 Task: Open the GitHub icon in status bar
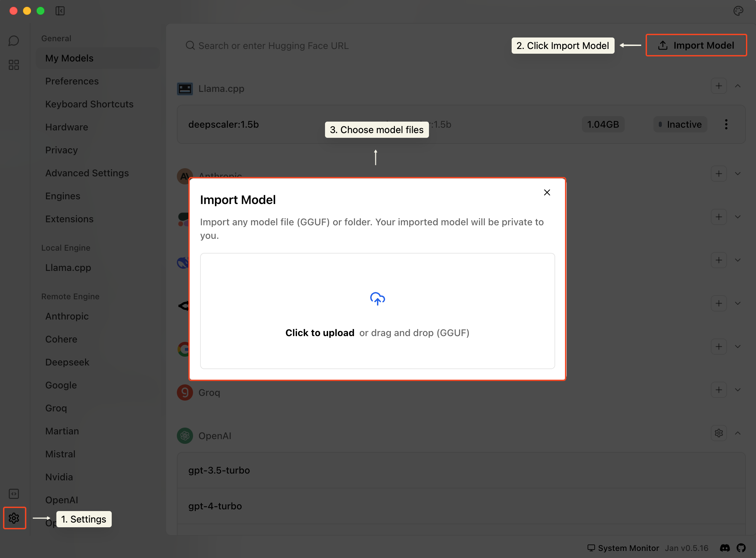point(741,548)
